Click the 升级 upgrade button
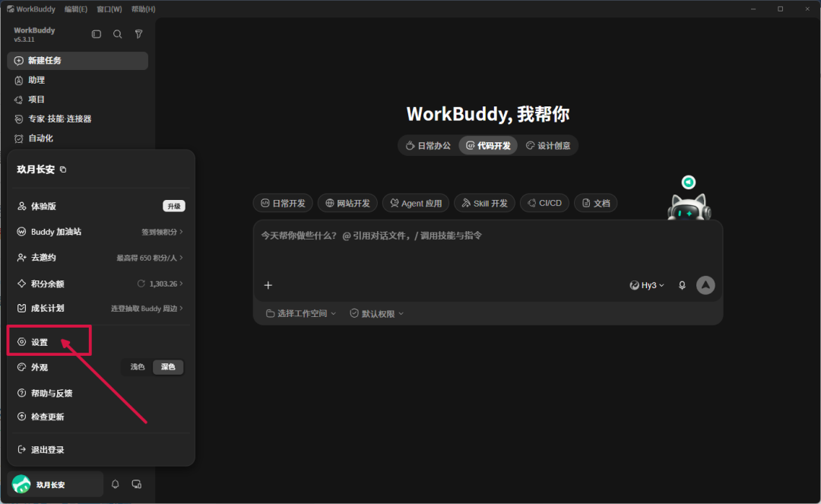Screen dimensions: 821x504 174,206
